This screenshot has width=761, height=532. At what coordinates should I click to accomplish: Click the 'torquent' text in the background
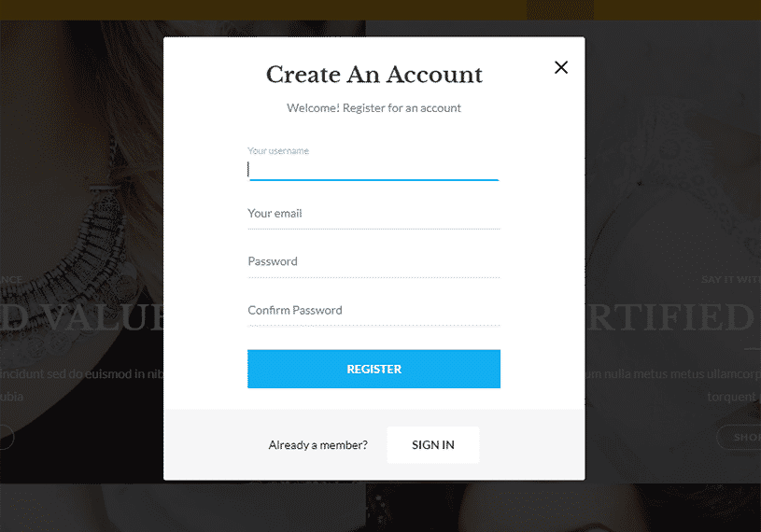pyautogui.click(x=731, y=398)
